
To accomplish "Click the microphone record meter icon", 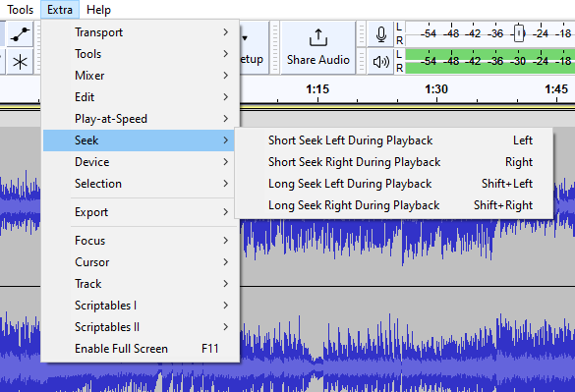I will pyautogui.click(x=381, y=34).
